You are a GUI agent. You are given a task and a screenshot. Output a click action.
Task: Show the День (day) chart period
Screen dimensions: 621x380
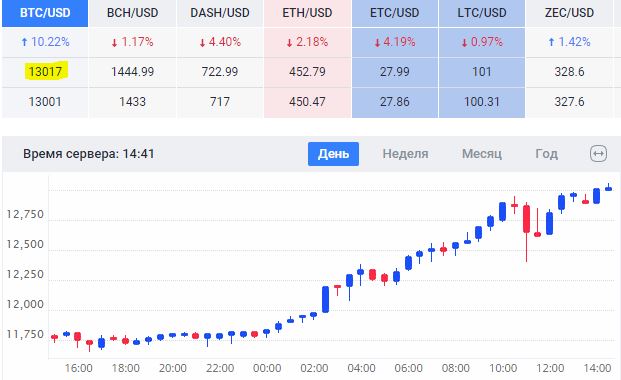coord(333,154)
